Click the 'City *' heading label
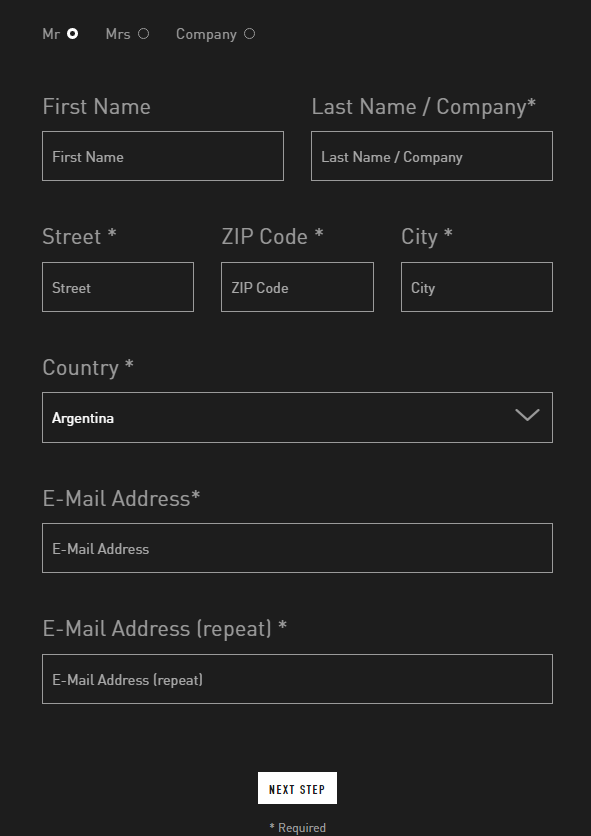Image resolution: width=591 pixels, height=836 pixels. 427,237
